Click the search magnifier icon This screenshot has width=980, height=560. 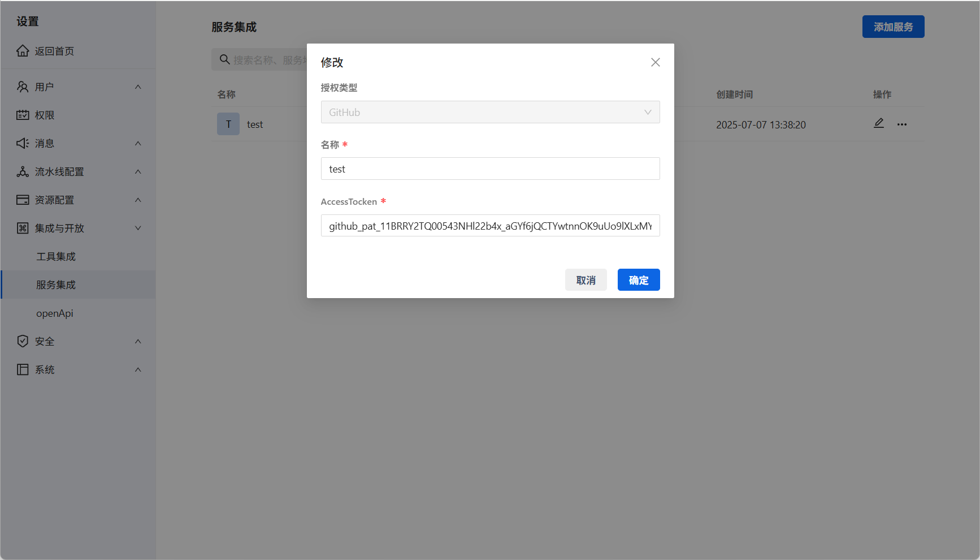[225, 59]
